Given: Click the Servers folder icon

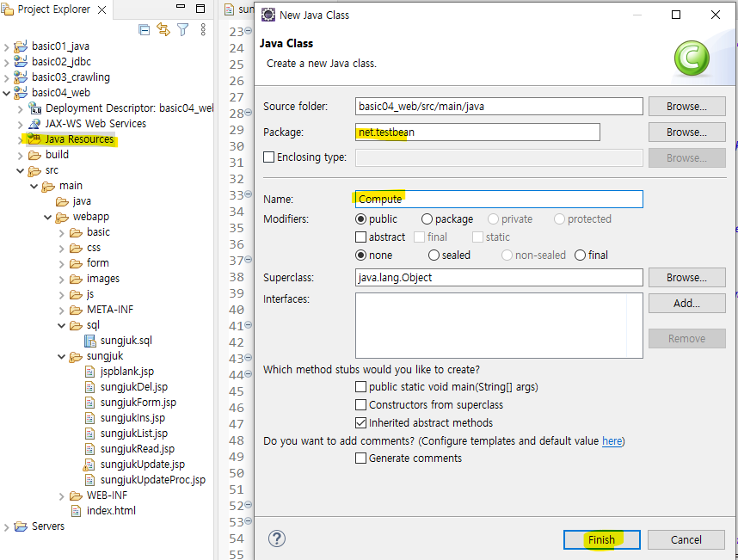Looking at the screenshot, I should pyautogui.click(x=21, y=526).
